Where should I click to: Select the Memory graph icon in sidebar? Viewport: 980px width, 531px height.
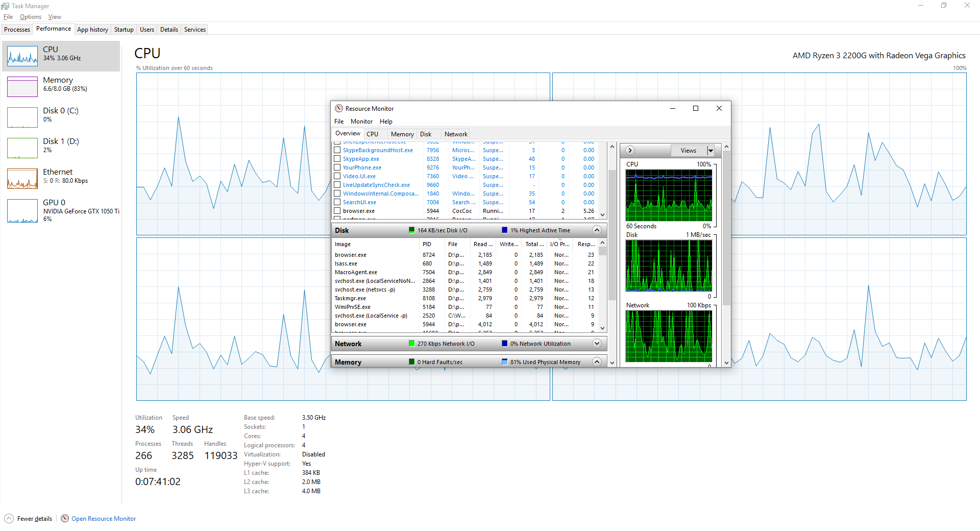pos(22,87)
